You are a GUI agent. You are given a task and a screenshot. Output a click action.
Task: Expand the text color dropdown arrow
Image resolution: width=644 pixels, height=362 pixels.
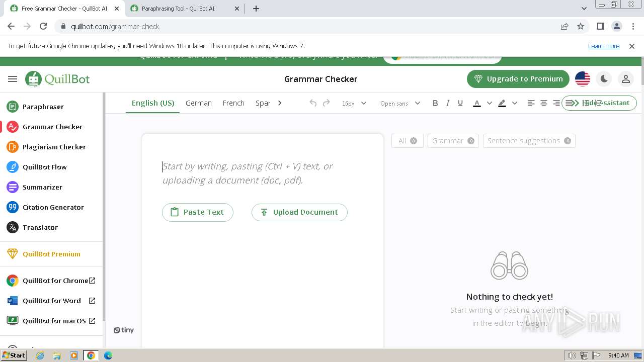tap(489, 103)
